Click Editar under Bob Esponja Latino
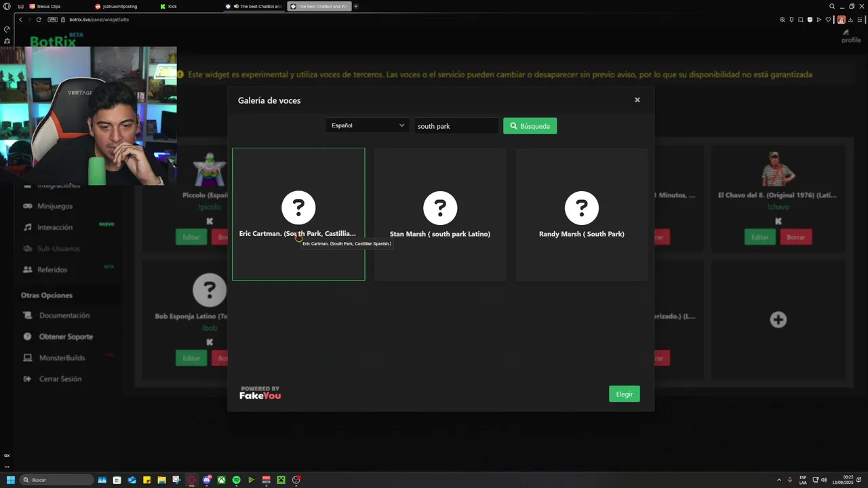Screen dimensions: 868x488 coord(191,358)
